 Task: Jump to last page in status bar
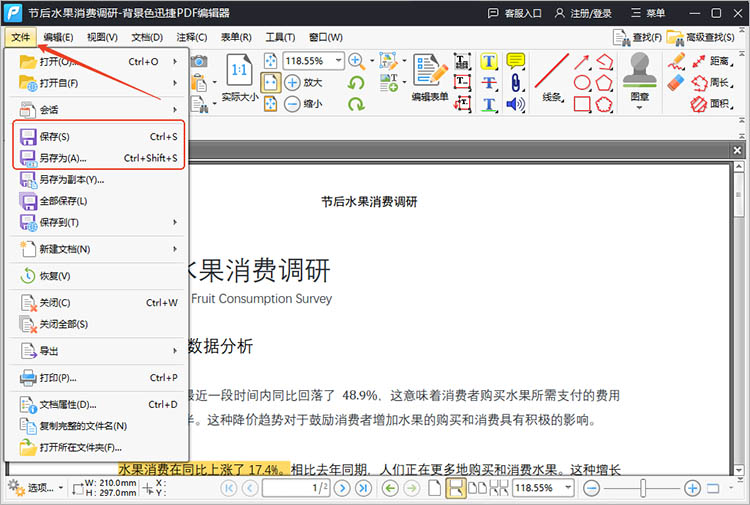(x=364, y=488)
